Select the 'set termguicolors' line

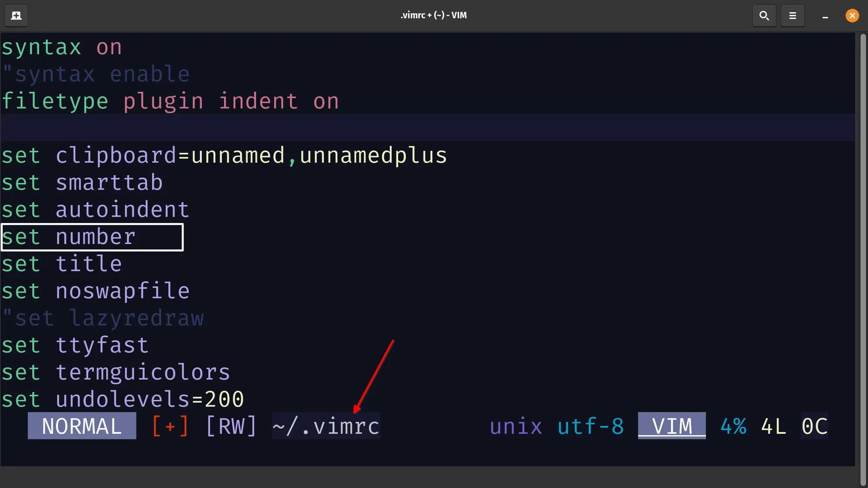[116, 372]
